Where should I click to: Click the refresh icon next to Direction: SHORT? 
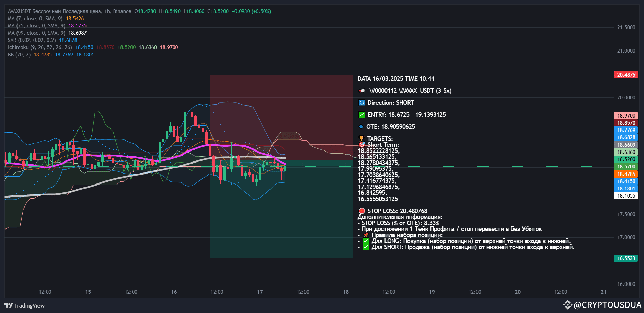[361, 102]
